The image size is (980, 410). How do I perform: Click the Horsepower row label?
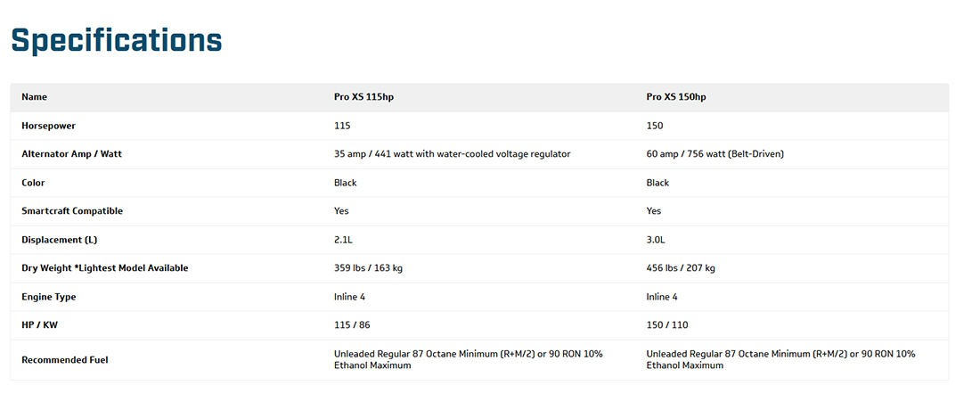(x=49, y=126)
